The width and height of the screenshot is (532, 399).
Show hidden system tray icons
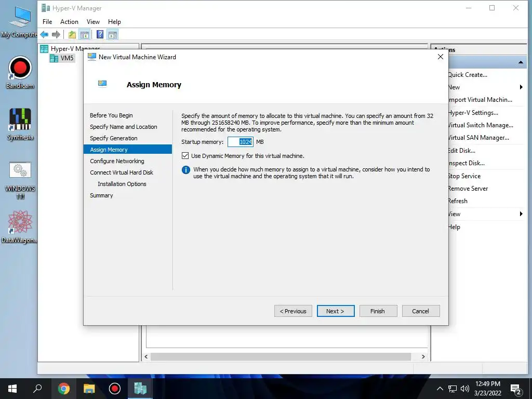point(440,389)
